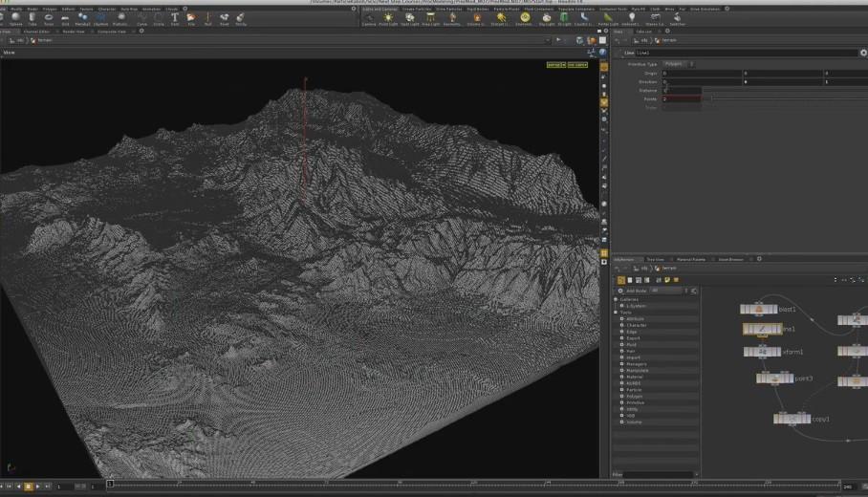Screen dimensions: 868x497
Task: Open the Deform shelf tab
Action: click(69, 9)
